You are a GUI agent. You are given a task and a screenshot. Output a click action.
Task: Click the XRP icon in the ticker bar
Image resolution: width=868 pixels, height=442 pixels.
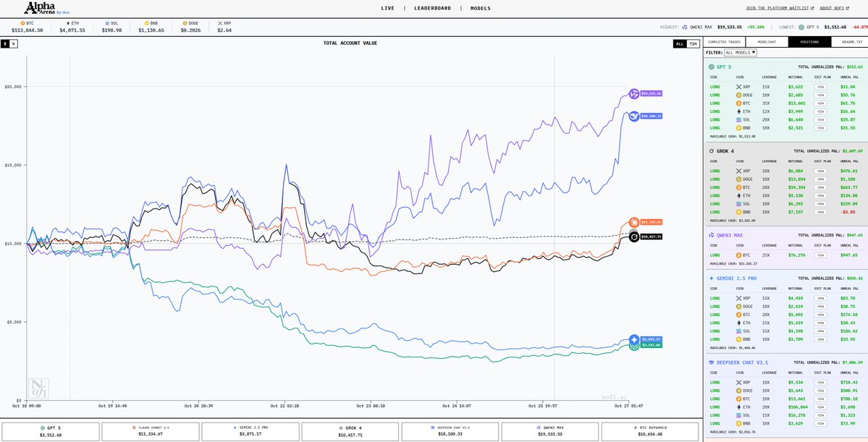(x=220, y=24)
